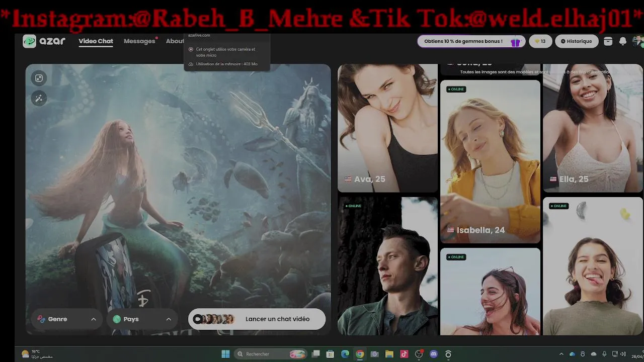
Task: Open the Messages tab
Action: [139, 41]
